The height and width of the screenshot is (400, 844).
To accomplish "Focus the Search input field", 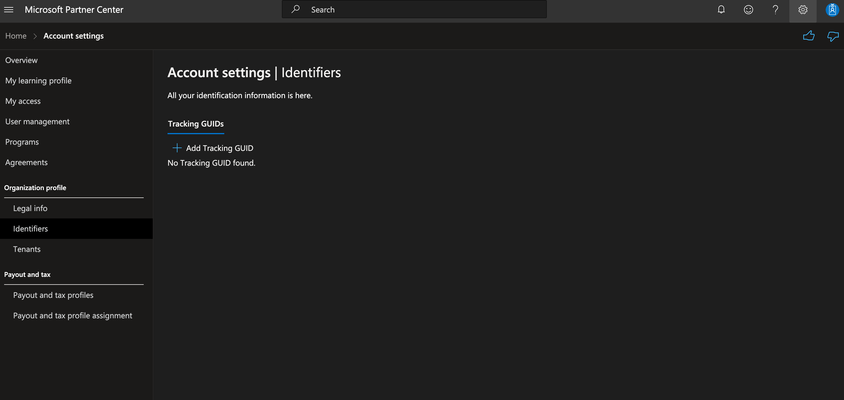I will coord(414,10).
